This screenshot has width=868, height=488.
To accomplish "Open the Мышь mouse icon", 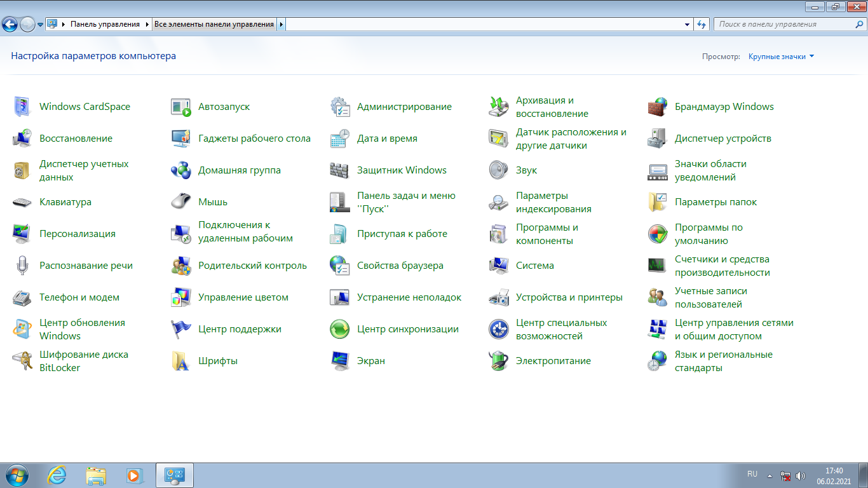I will (181, 202).
